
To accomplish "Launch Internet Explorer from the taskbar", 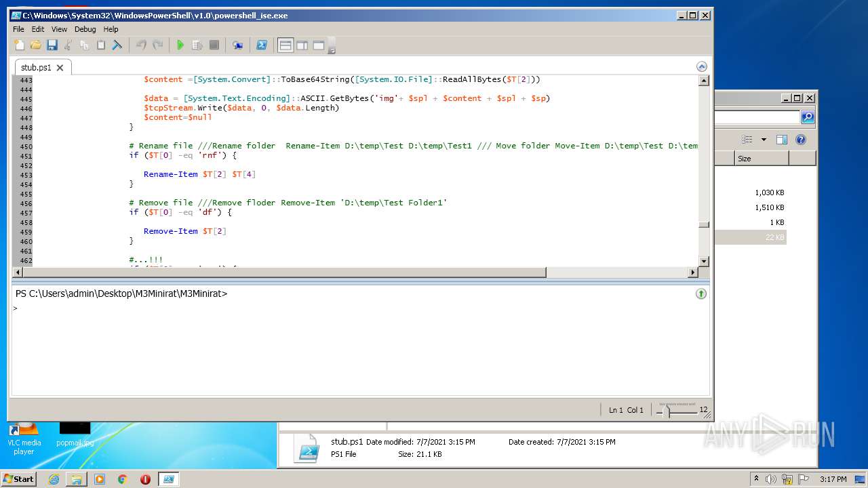I will click(54, 479).
